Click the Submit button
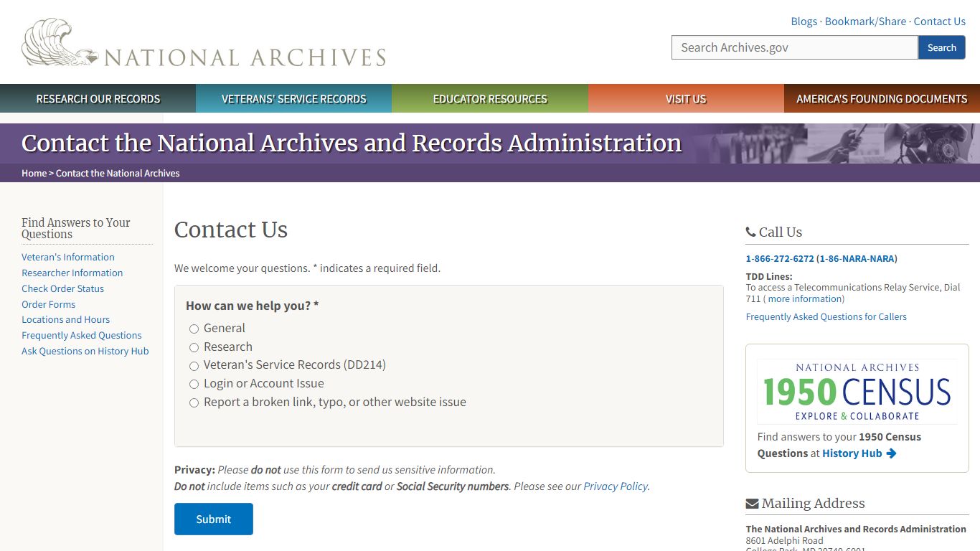The width and height of the screenshot is (980, 551). [x=214, y=519]
